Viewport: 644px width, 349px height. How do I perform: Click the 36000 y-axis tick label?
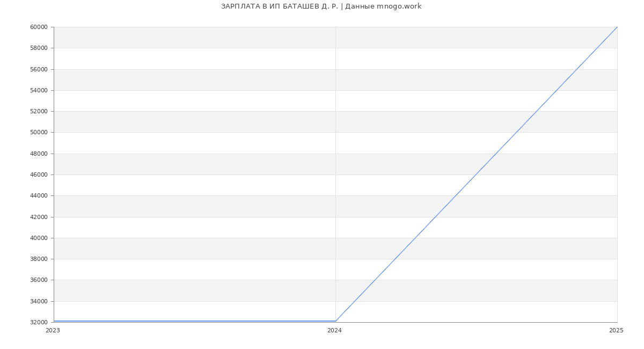[39, 280]
